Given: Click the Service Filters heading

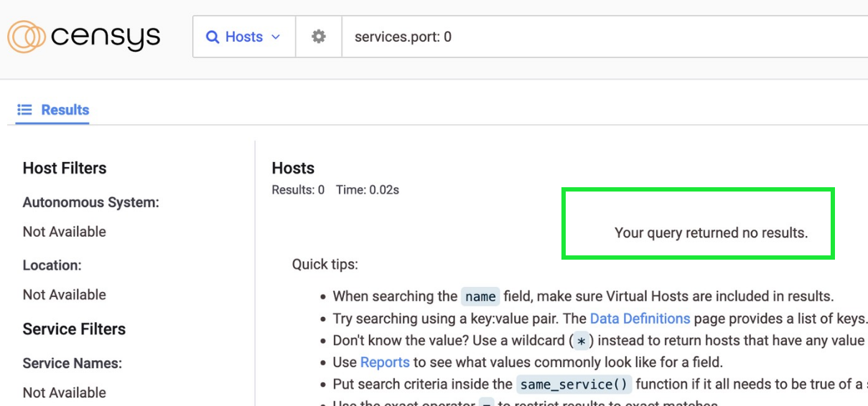Looking at the screenshot, I should [74, 329].
